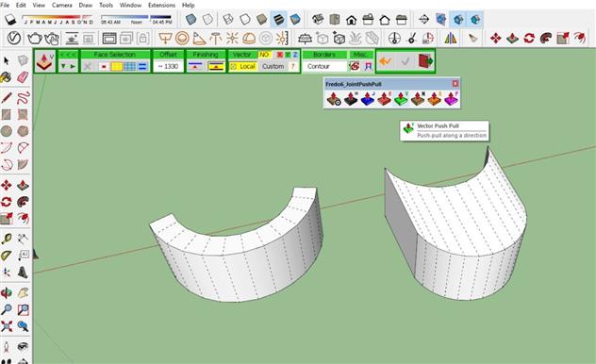Show the V-Ray frame buffer window
The height and width of the screenshot is (364, 596).
(109, 38)
